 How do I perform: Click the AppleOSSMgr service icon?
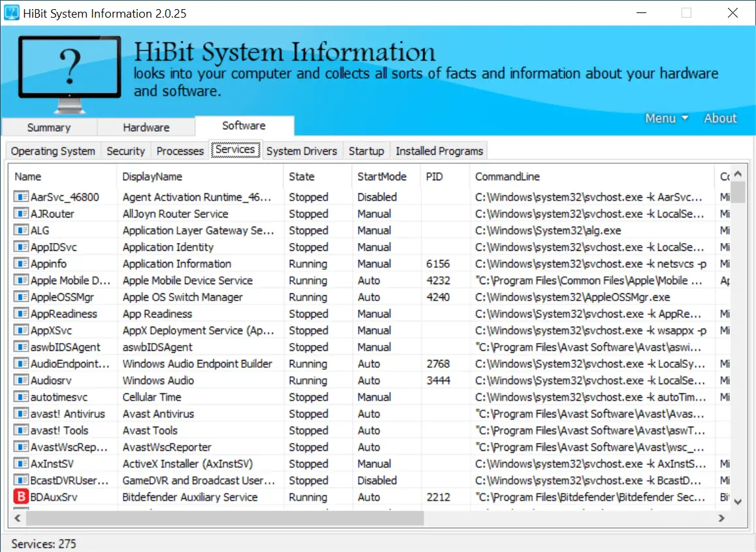21,297
